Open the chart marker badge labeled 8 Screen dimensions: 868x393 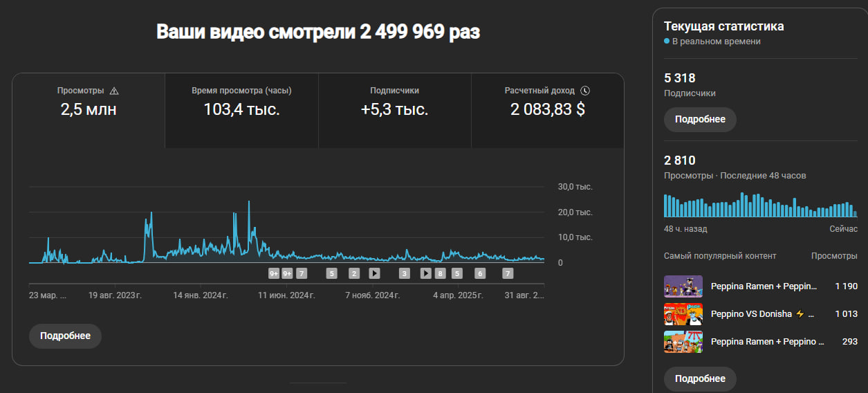click(x=440, y=273)
